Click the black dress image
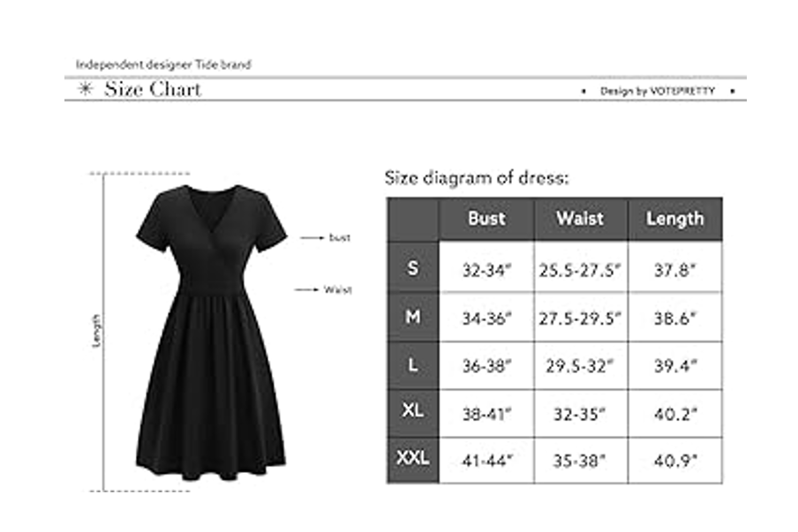This screenshot has height=532, width=798. pos(211,332)
